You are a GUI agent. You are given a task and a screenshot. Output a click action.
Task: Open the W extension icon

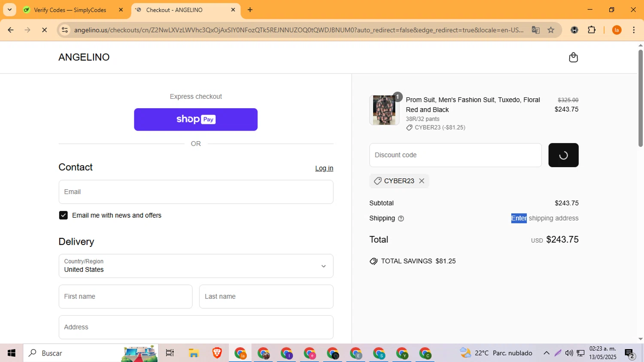574,30
